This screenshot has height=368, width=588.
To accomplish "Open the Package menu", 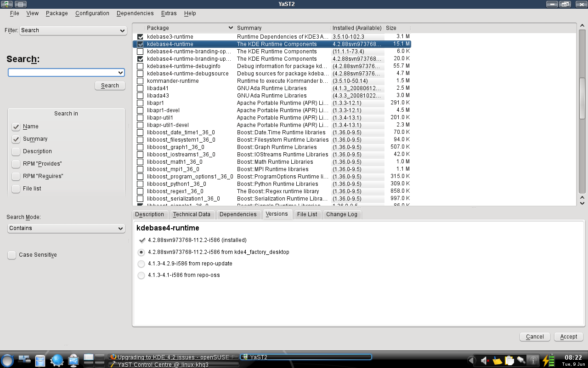I will coord(57,13).
